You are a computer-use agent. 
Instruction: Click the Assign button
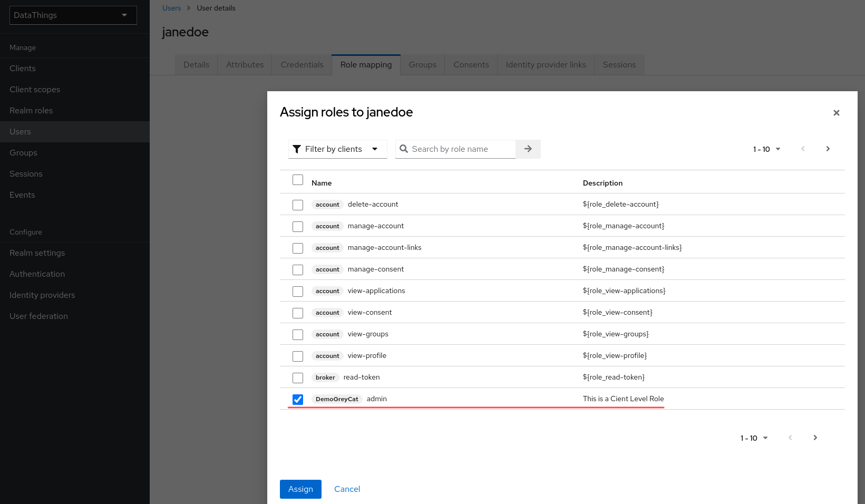[300, 489]
